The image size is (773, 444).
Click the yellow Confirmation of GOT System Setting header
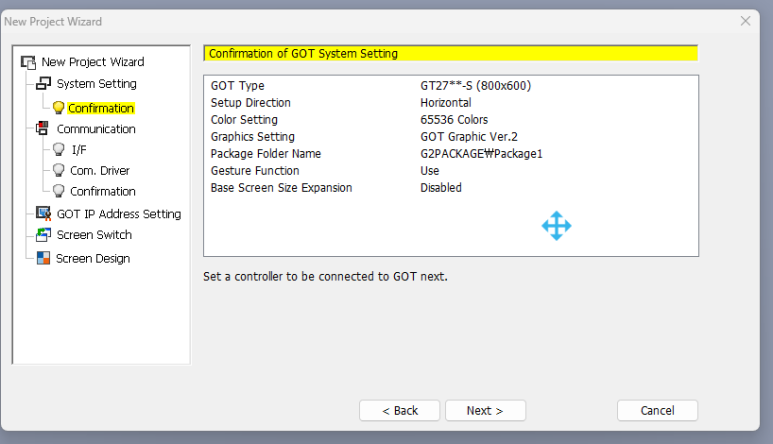(x=451, y=53)
